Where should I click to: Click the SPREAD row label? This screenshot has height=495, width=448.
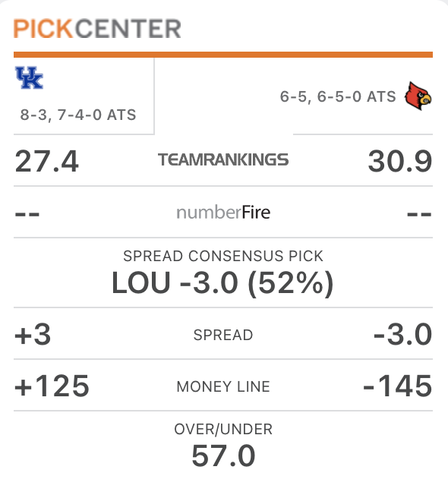click(x=223, y=335)
